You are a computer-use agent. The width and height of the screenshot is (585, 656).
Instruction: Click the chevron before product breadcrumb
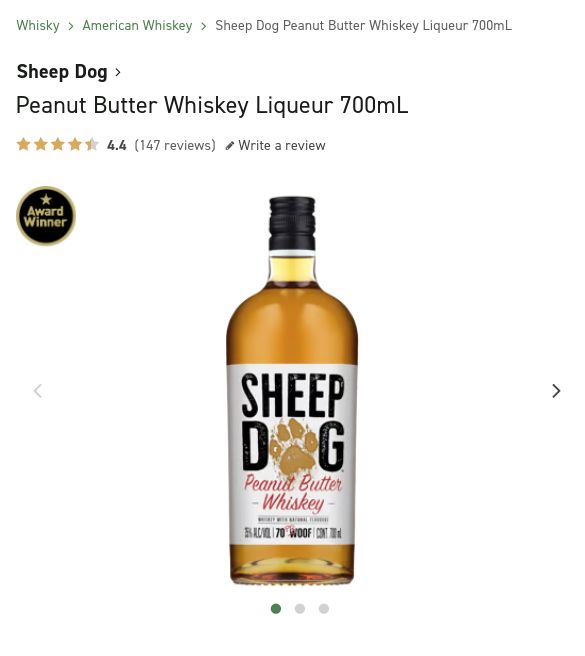[203, 26]
